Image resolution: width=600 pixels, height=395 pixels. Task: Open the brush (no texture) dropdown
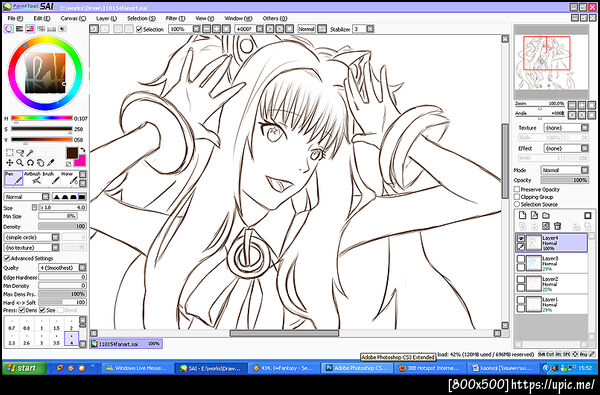(55, 248)
